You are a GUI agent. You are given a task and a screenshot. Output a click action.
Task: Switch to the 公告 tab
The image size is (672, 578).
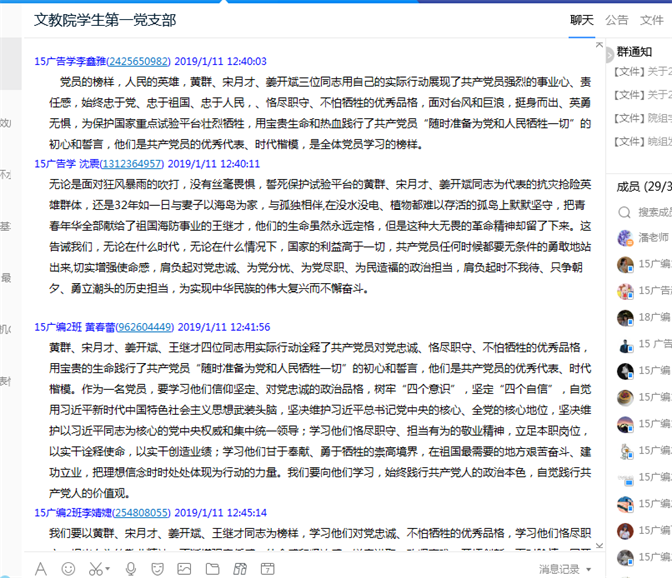click(x=617, y=20)
